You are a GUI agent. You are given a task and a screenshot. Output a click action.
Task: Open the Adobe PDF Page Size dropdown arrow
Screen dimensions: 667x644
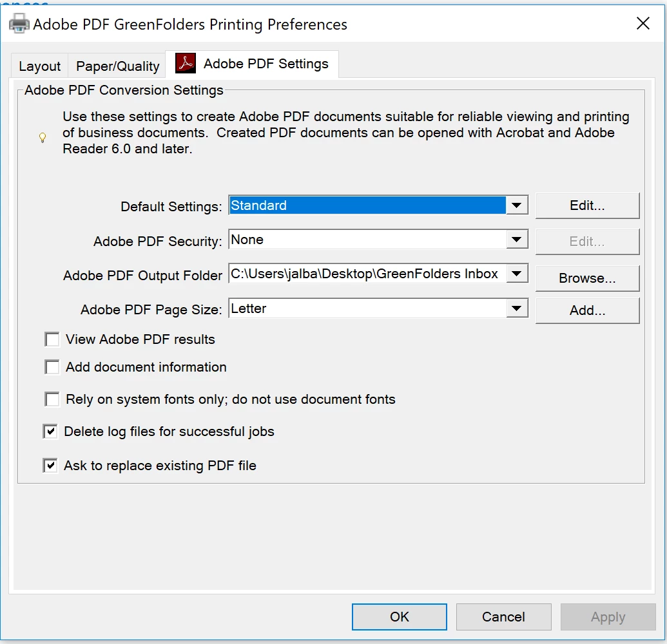[x=517, y=308]
